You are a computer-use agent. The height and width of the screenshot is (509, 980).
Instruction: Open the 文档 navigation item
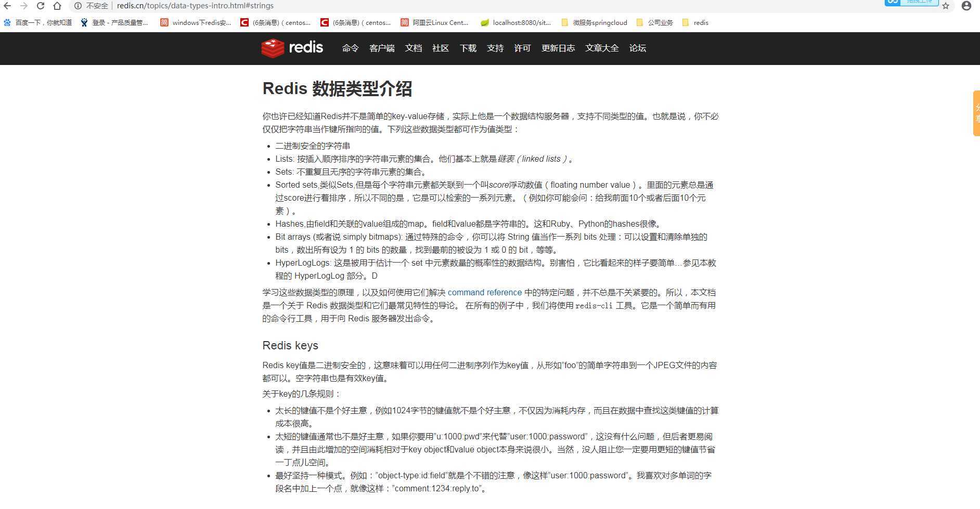[414, 48]
